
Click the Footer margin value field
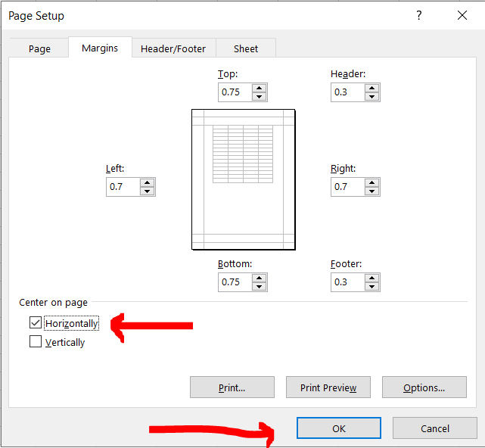[x=347, y=282]
